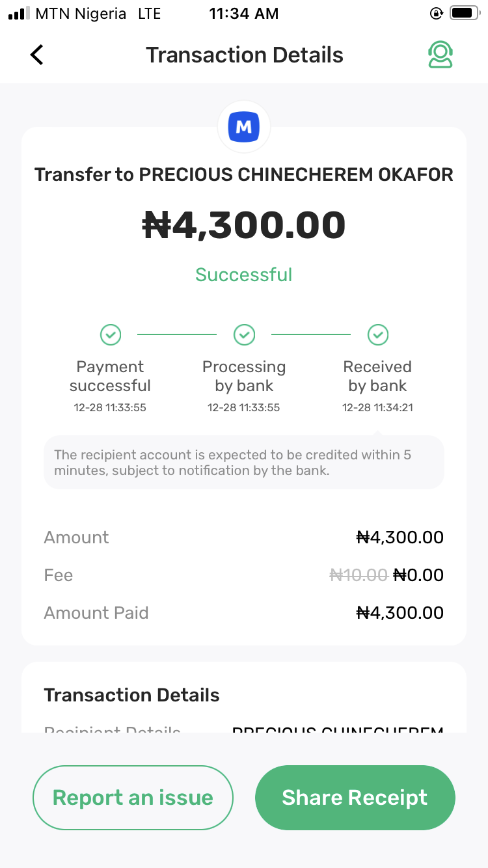The width and height of the screenshot is (488, 868).
Task: Tap the Transfer to PRECIOUS CHINECHEREM OKAFOR text
Action: click(x=244, y=174)
